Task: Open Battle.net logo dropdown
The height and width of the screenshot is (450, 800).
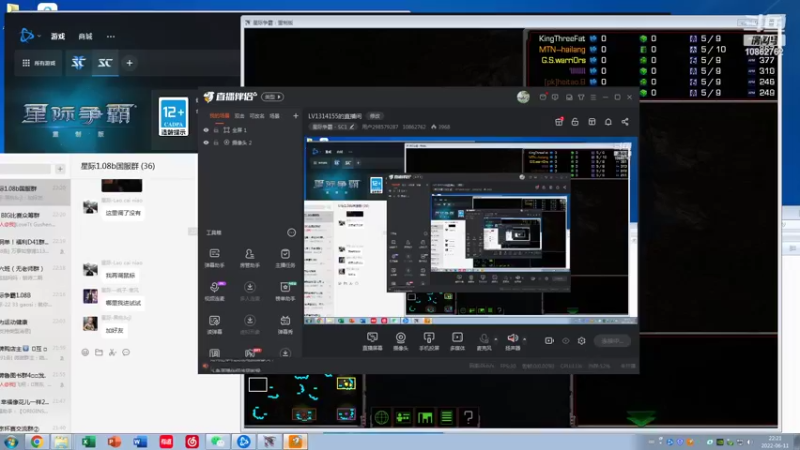Action: click(30, 36)
